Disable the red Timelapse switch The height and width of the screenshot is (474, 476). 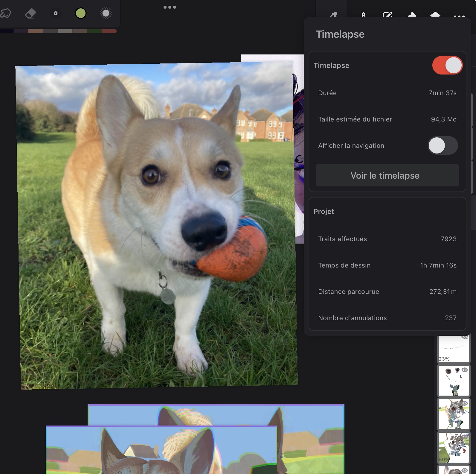pos(447,65)
